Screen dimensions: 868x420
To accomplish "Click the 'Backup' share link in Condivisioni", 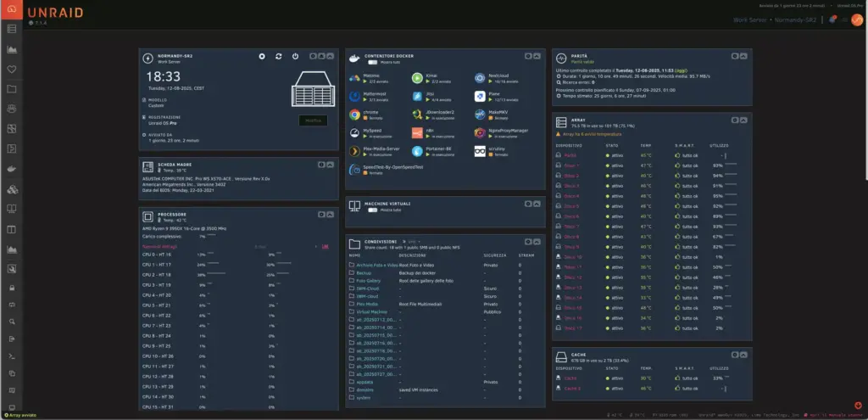I will [x=364, y=273].
